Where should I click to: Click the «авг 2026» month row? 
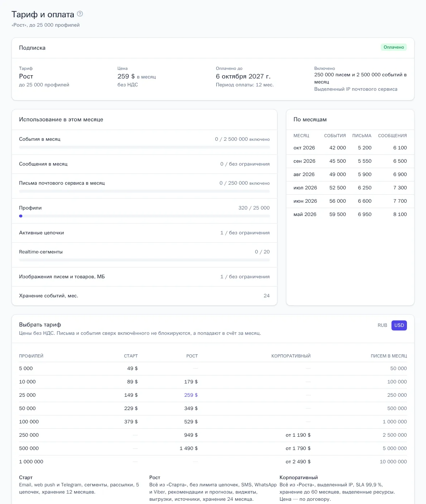(350, 174)
